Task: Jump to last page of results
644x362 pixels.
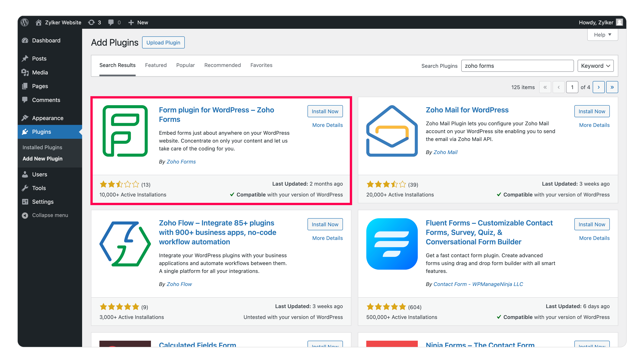Action: click(x=612, y=87)
